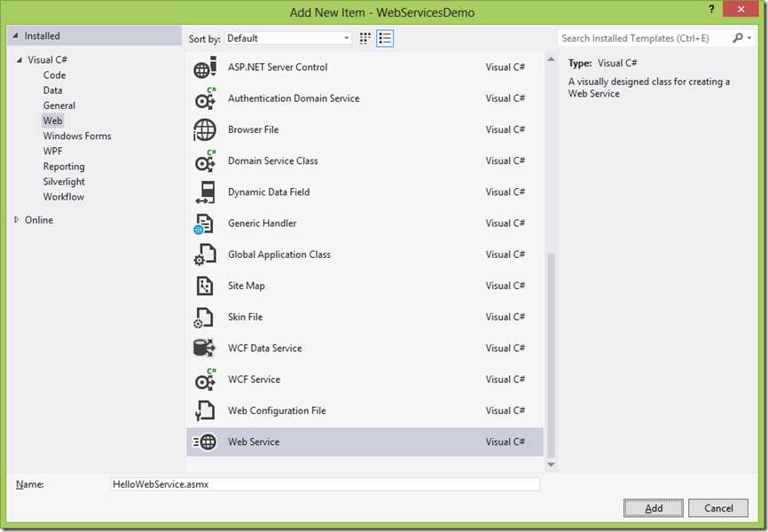Click Visual C# label in Web Service row
Viewport: 768px width, 532px height.
click(x=505, y=442)
